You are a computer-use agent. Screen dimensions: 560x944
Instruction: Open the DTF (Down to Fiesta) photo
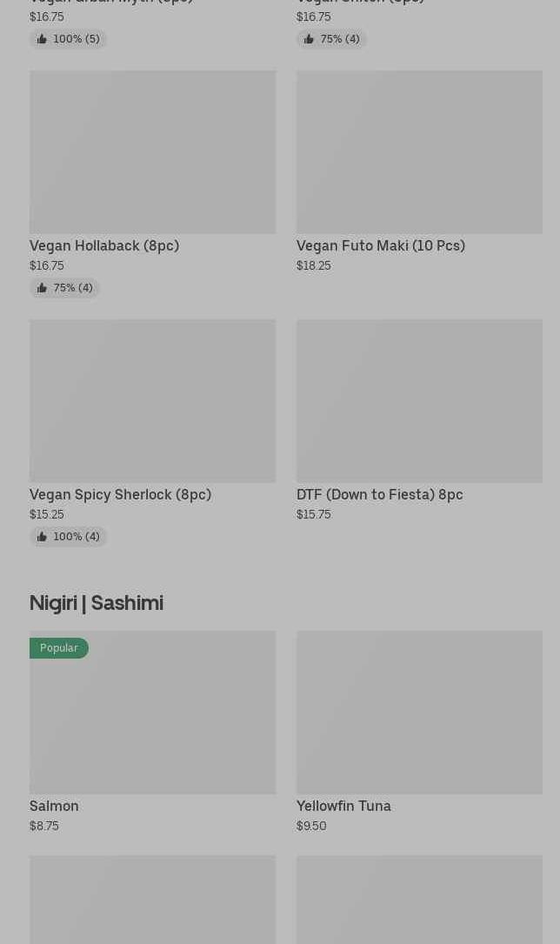[x=419, y=401]
